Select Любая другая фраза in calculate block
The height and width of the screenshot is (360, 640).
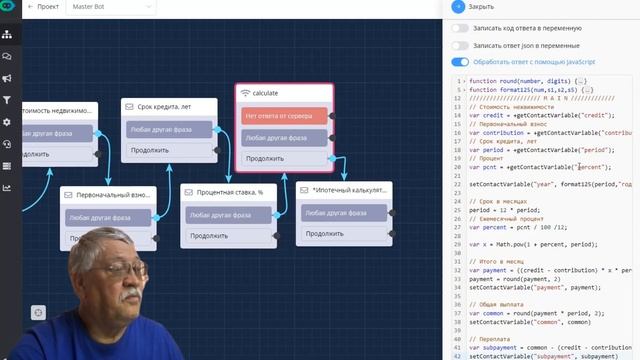click(284, 138)
